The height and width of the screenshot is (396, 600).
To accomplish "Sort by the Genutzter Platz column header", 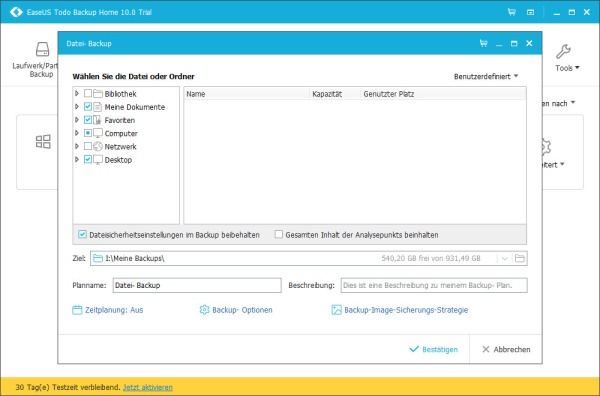I will coord(443,94).
